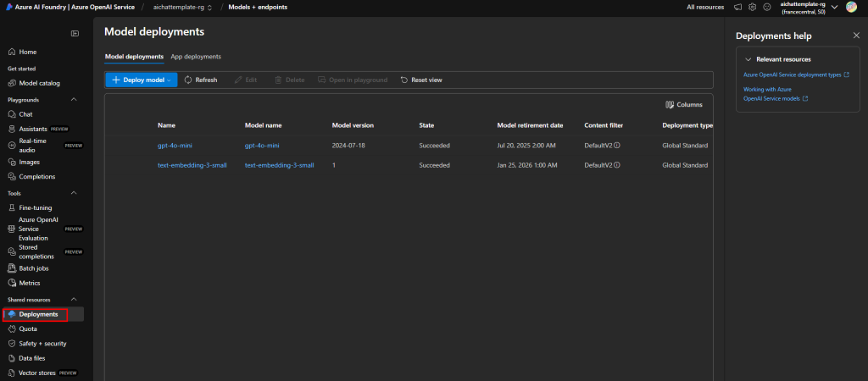The width and height of the screenshot is (868, 381).
Task: Click the info icon next to gpt-4o-mini DefaultV2
Action: [617, 146]
